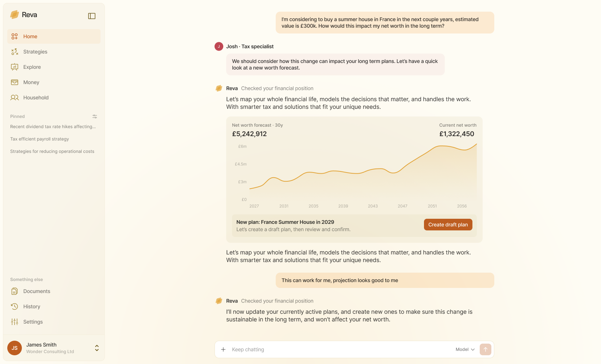Click Create draft plan button
This screenshot has height=364, width=601.
[448, 225]
